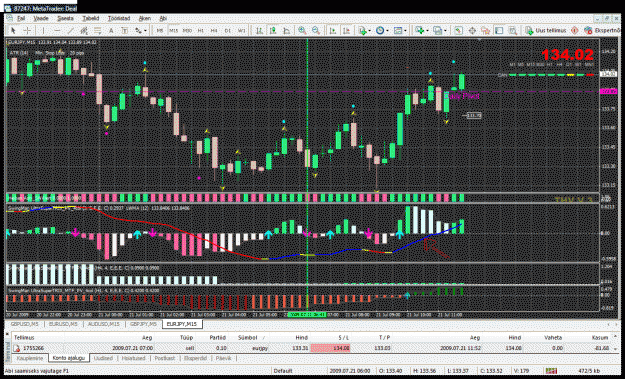Open the periodicity clock dropdown
The image size is (625, 379).
pyautogui.click(x=381, y=30)
